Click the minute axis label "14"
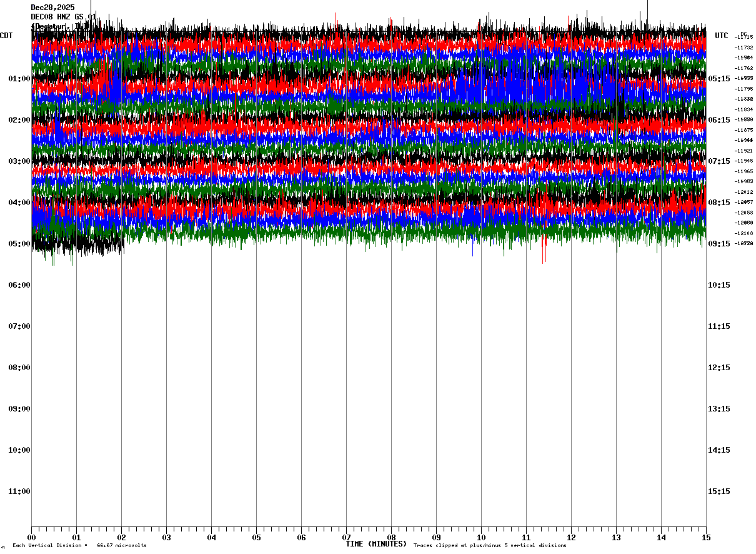Viewport: 756px width, 554px height. click(x=661, y=537)
